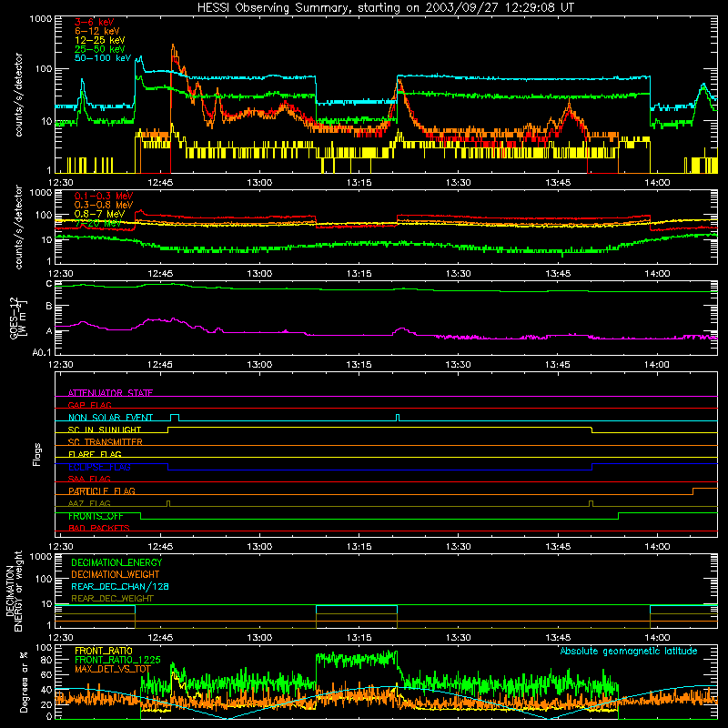
Task: Click the 0.3-0.8 MeV legend label
Action: pyautogui.click(x=104, y=205)
